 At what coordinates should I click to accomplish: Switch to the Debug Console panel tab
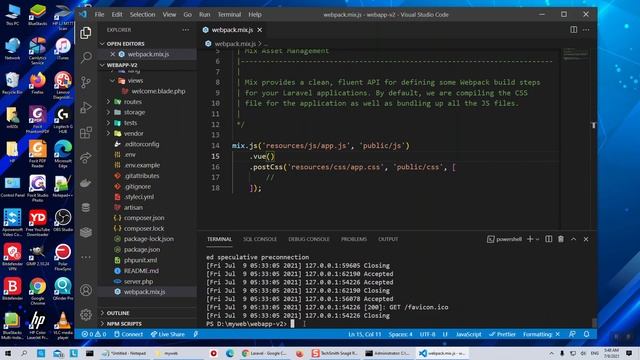[x=309, y=239]
